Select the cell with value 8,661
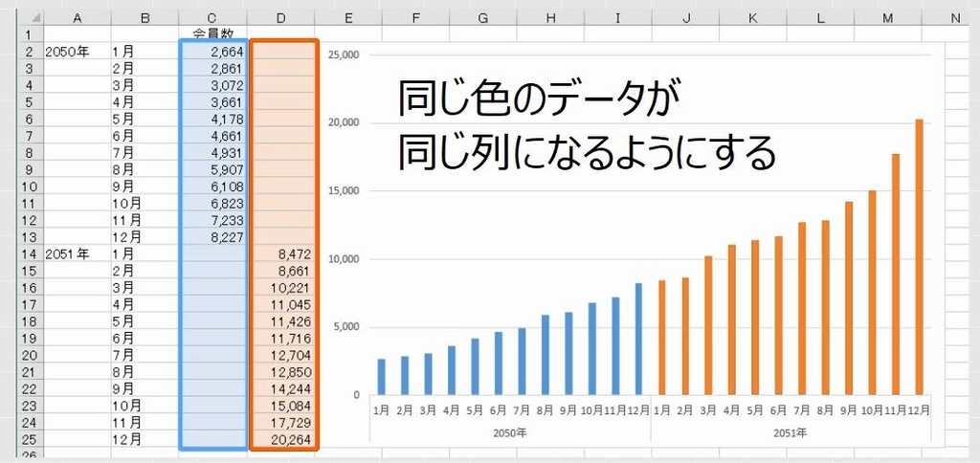This screenshot has width=980, height=463. 280,271
